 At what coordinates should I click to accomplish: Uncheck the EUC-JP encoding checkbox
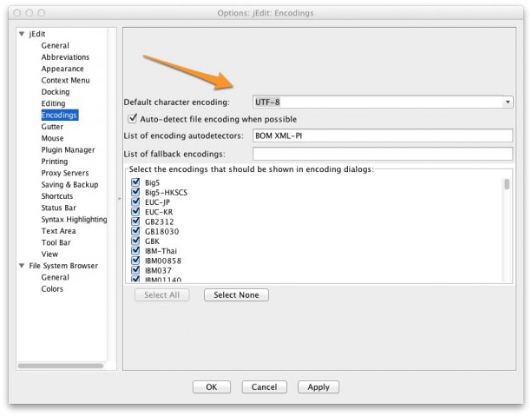point(135,201)
